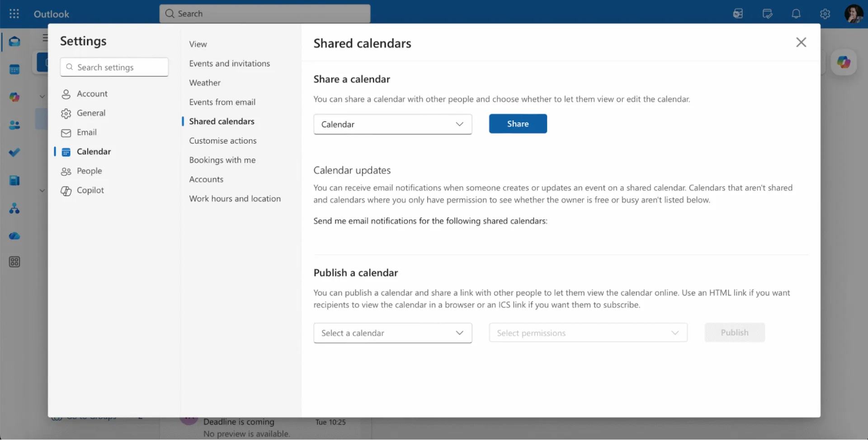Open Microsoft To Do from the sidebar
Image resolution: width=868 pixels, height=440 pixels.
(x=14, y=152)
